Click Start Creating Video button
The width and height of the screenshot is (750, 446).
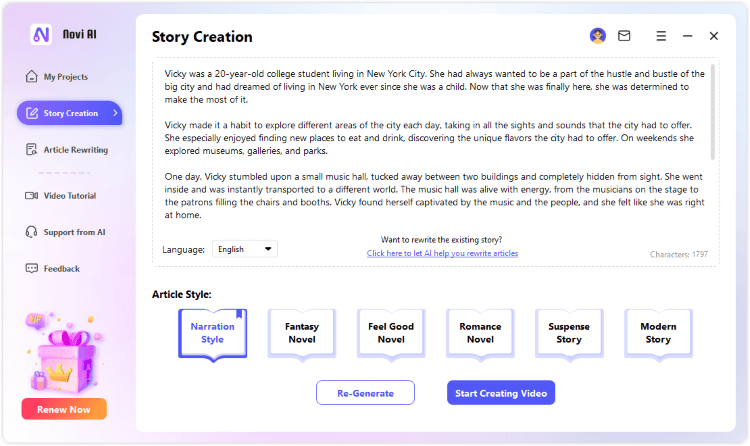point(501,393)
